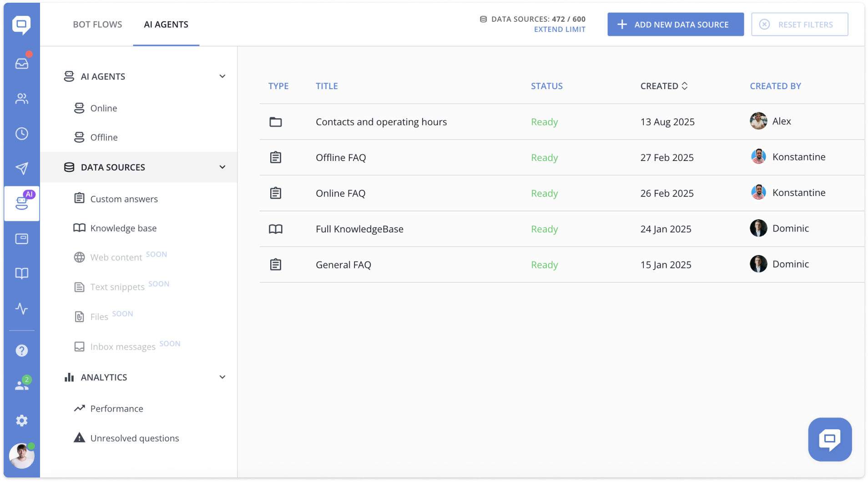Click ADD NEW DATA SOURCE button
This screenshot has width=868, height=482.
[x=676, y=25]
